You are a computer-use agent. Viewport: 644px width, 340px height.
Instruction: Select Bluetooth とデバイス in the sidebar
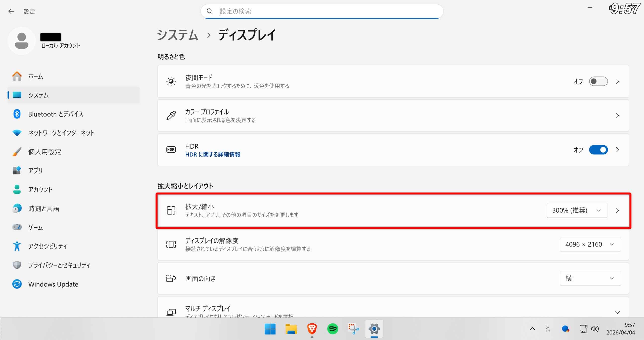56,114
